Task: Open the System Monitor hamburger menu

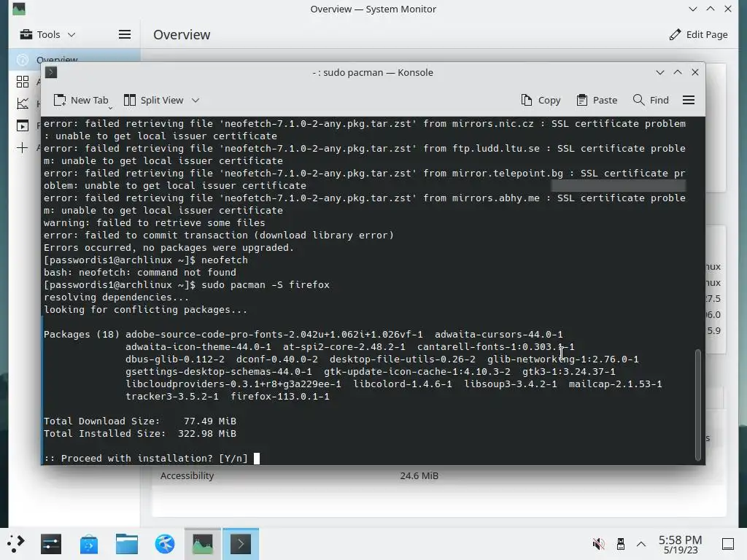Action: coord(125,34)
